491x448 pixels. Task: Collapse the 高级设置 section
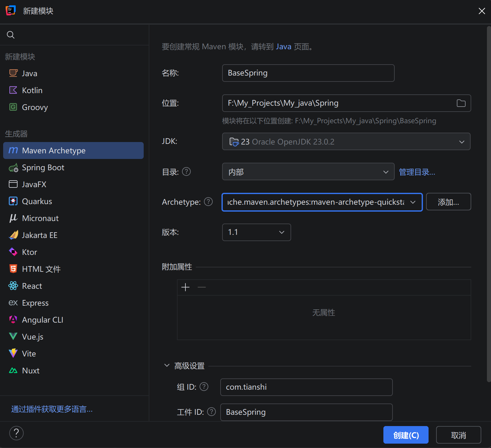pos(167,366)
